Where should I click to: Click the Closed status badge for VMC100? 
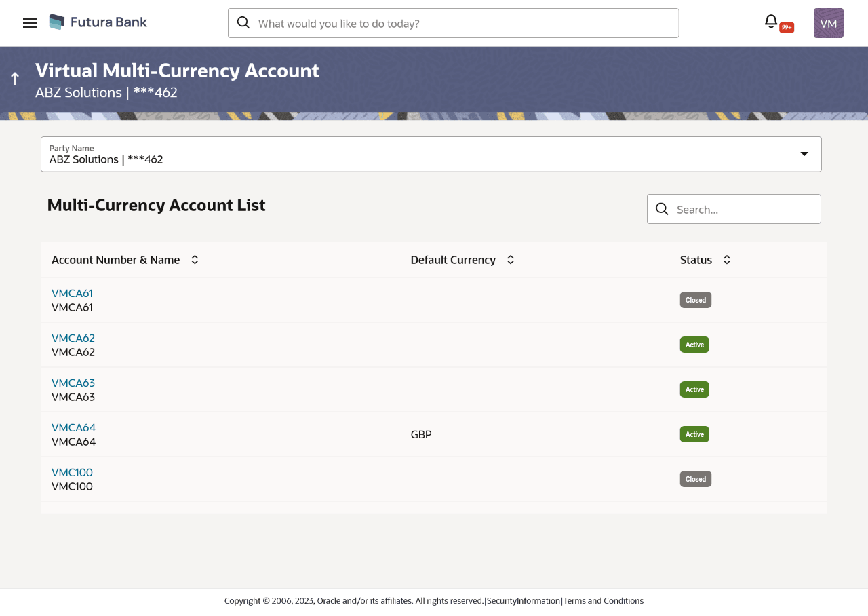coord(695,479)
